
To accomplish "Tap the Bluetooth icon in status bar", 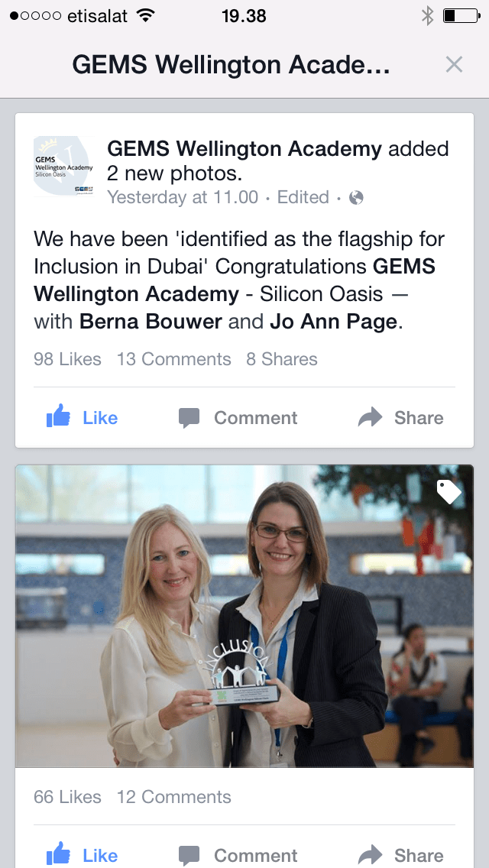I will pyautogui.click(x=428, y=16).
